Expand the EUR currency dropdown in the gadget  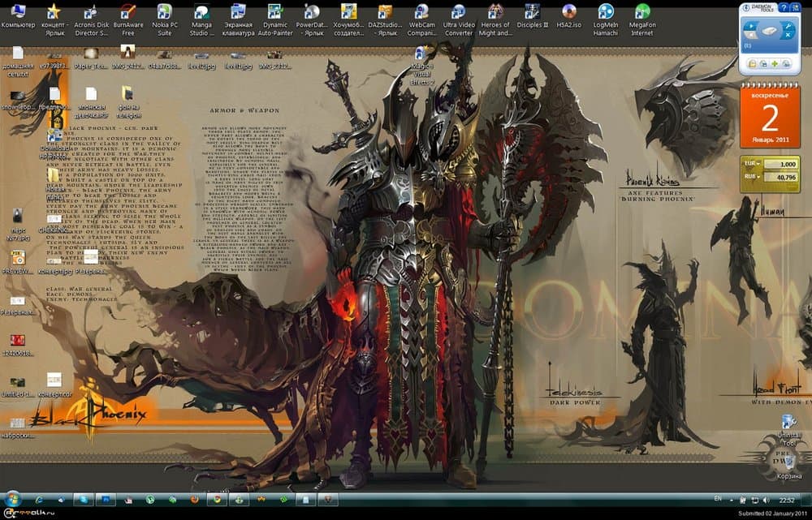coord(753,164)
